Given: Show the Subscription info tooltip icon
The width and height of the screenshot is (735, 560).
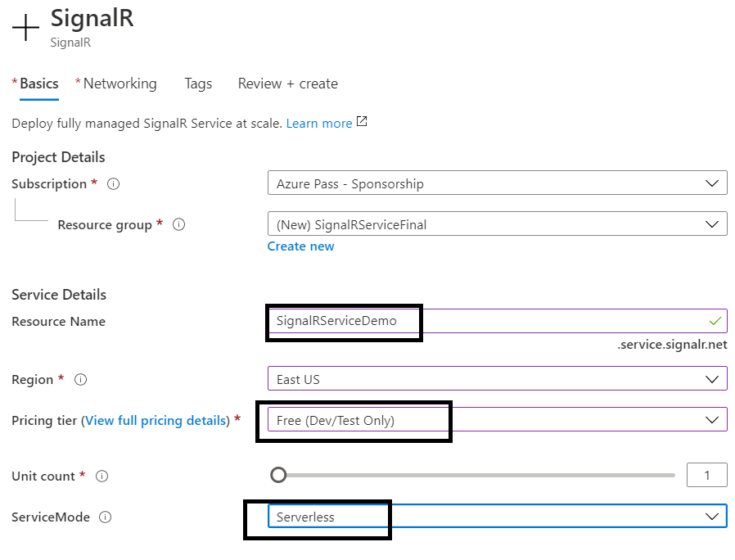Looking at the screenshot, I should coord(114,184).
